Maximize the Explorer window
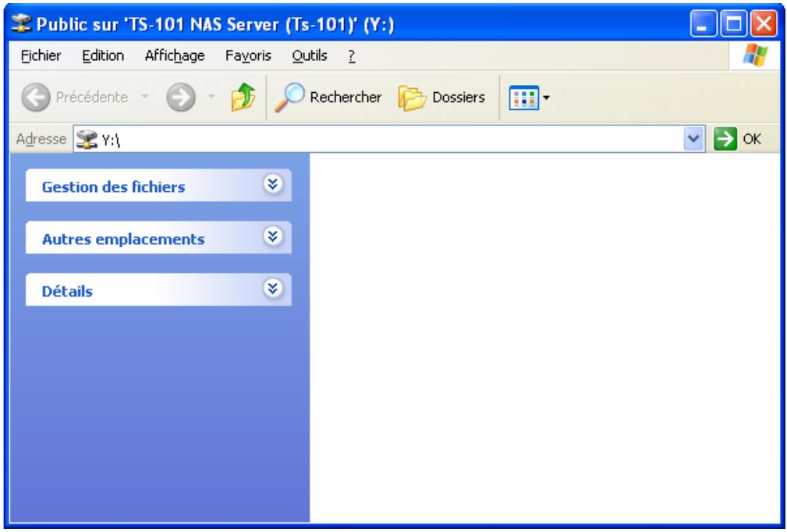Viewport: 787px width, 532px height. 733,24
